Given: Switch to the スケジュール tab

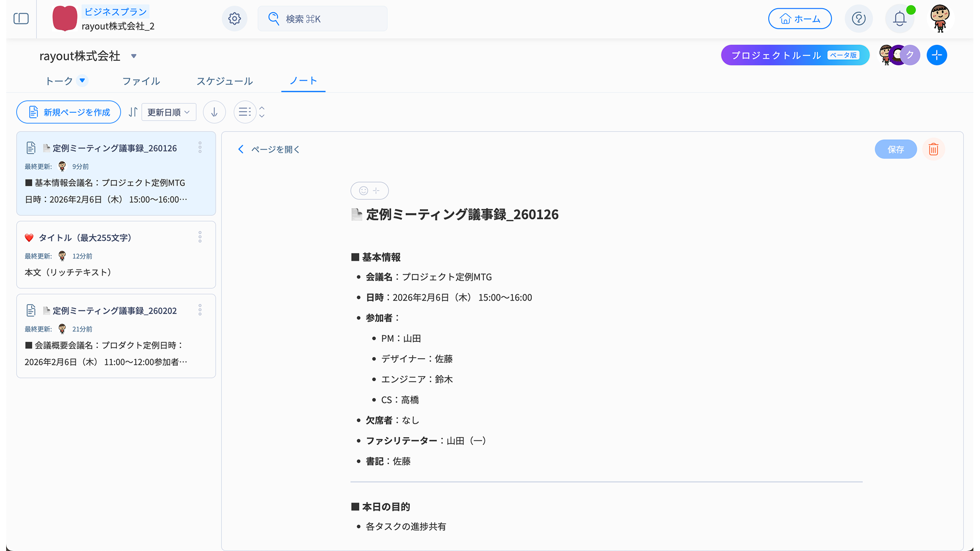Looking at the screenshot, I should (225, 81).
